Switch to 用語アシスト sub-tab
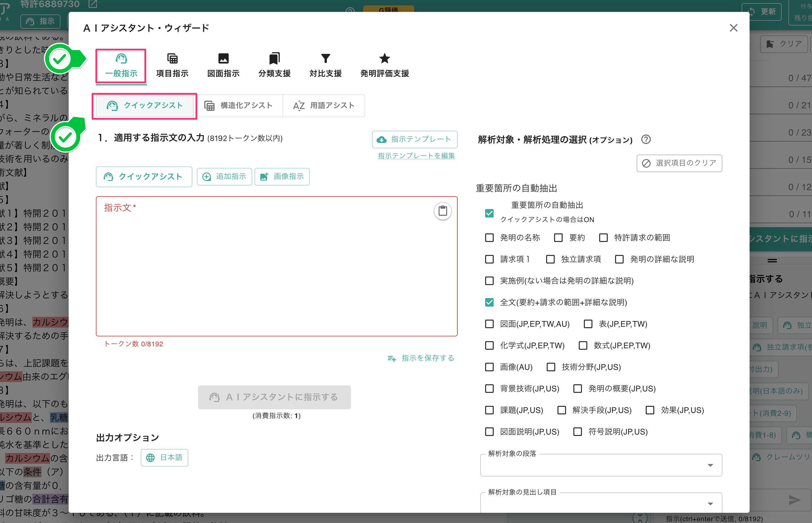Viewport: 812px width, 523px height. click(324, 106)
